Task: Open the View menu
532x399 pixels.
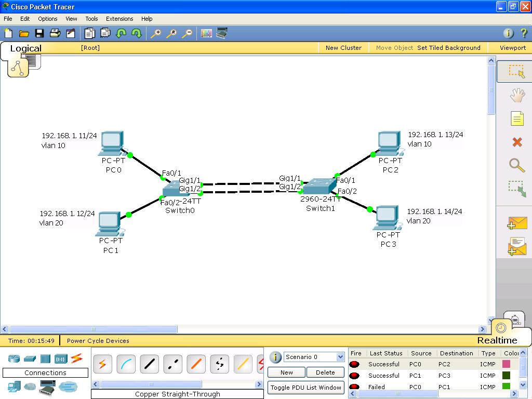Action: [71, 19]
